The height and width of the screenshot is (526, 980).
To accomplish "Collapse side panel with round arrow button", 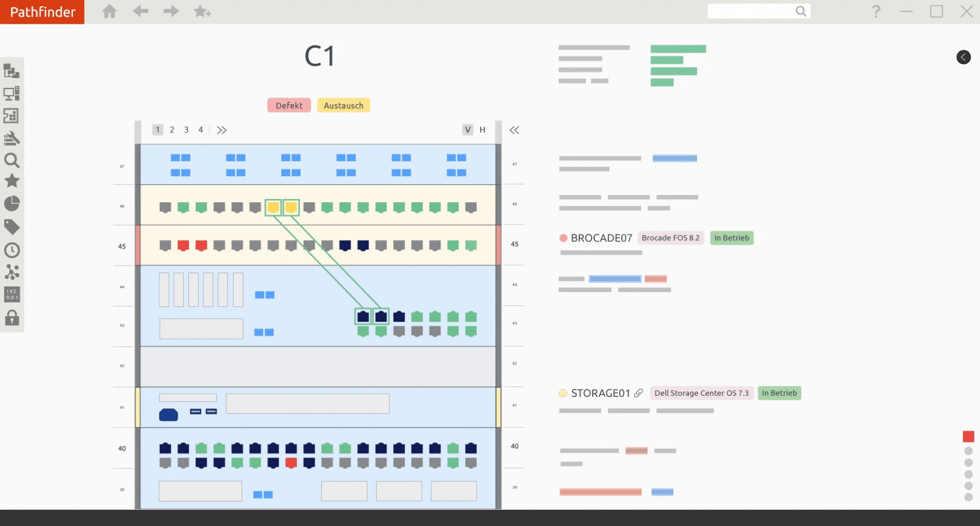I will click(963, 57).
